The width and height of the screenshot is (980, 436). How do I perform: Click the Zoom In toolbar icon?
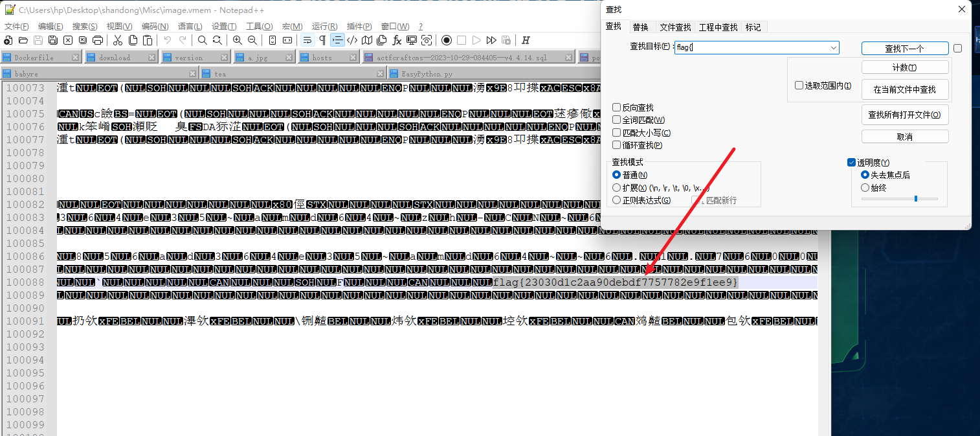pyautogui.click(x=237, y=40)
